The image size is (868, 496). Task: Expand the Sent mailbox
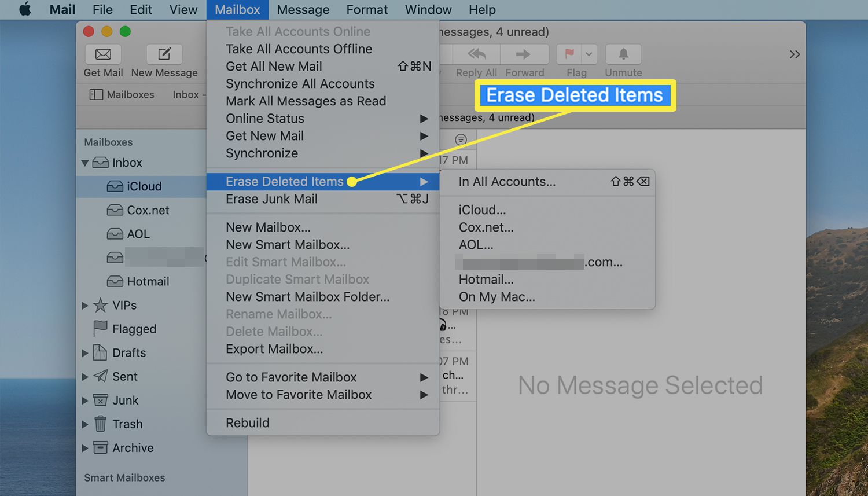click(x=85, y=376)
